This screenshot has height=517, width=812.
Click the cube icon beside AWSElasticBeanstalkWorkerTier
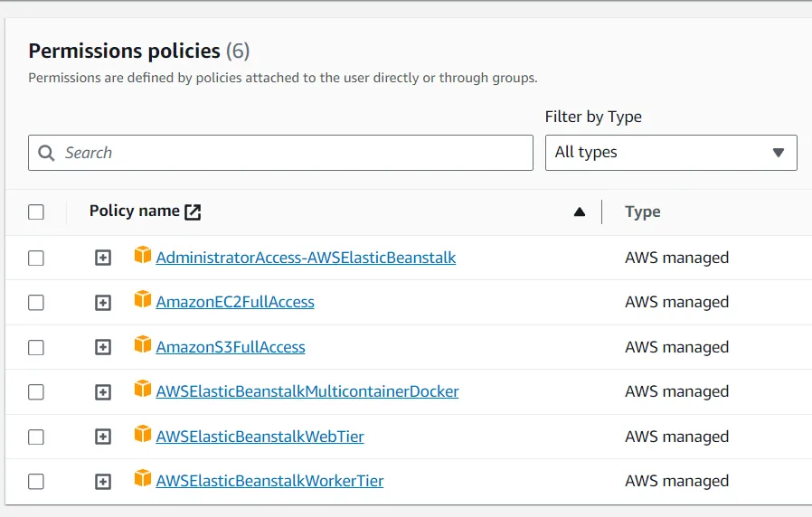[x=142, y=479]
